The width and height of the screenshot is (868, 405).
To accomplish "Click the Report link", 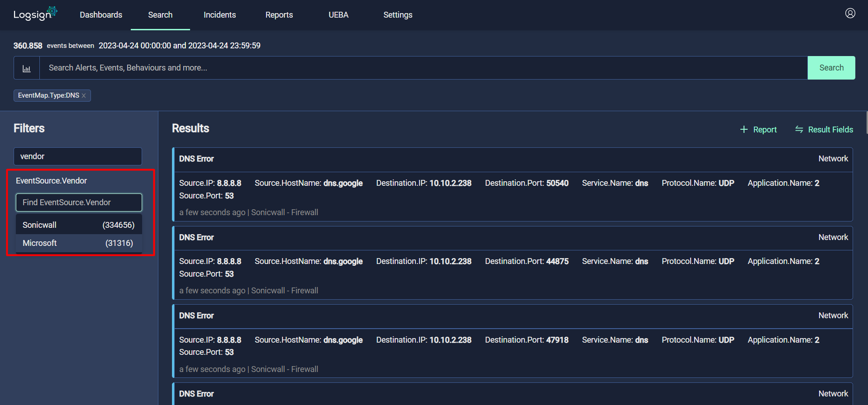I will click(x=765, y=130).
